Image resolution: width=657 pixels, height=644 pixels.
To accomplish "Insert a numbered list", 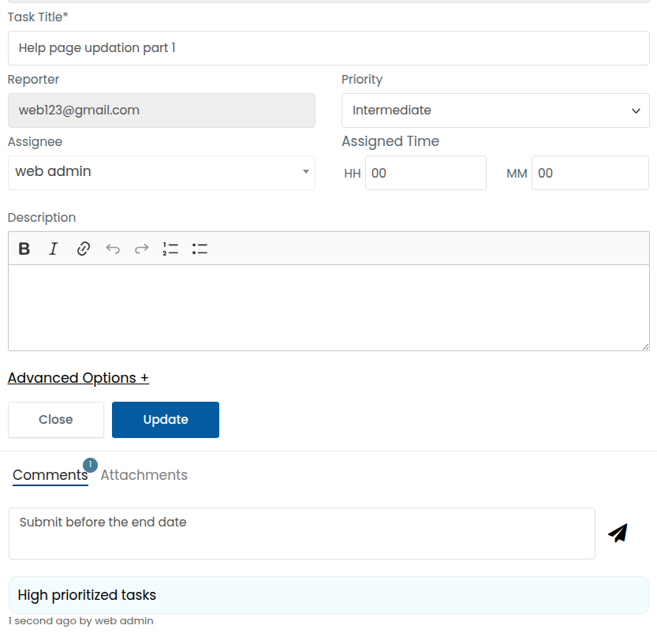I will click(x=170, y=249).
